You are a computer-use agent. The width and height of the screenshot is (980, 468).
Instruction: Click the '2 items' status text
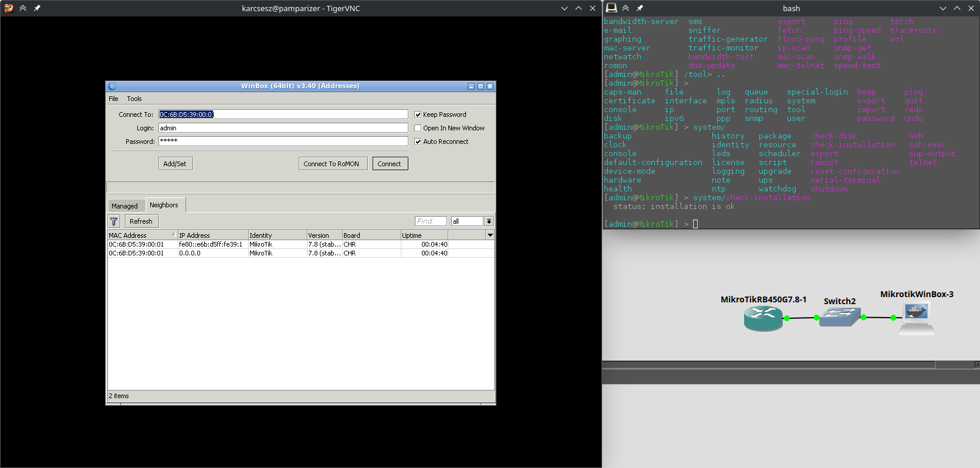point(119,396)
